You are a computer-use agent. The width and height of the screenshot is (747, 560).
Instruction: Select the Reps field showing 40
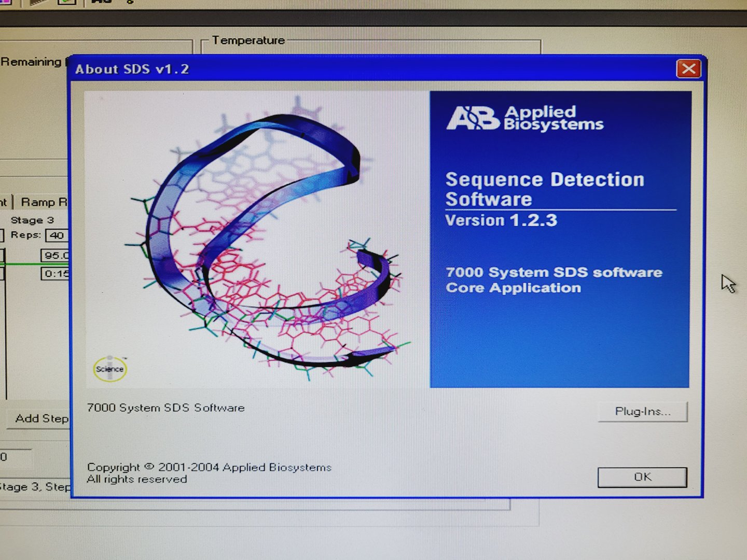(57, 235)
